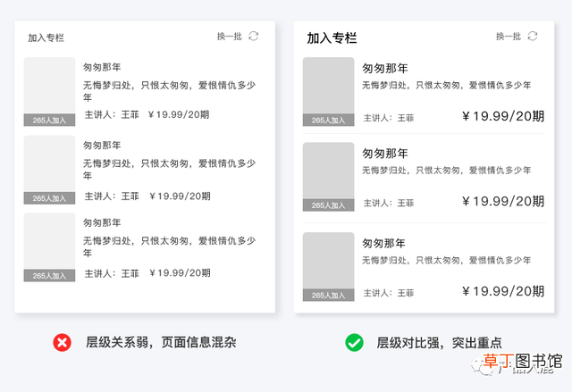Click third 主讲人：王菲 in left panel
Viewport: 572px width, 392px height.
tap(112, 273)
